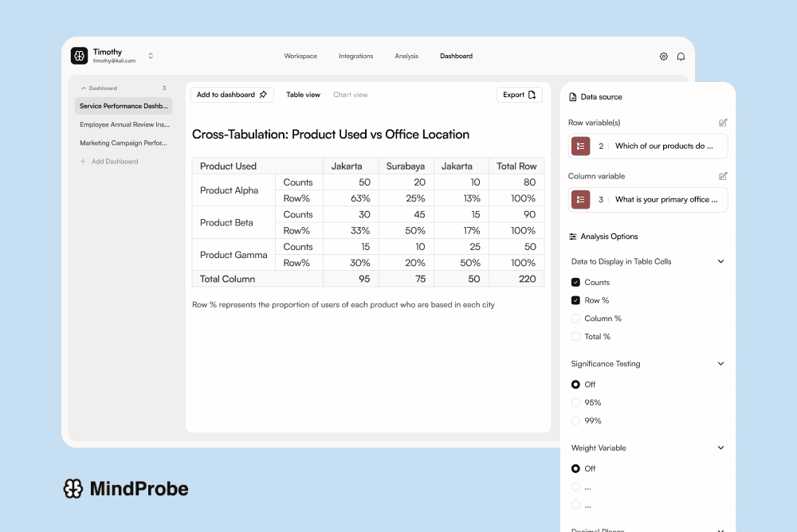
Task: Click the Analysis Options sliders icon
Action: point(572,236)
